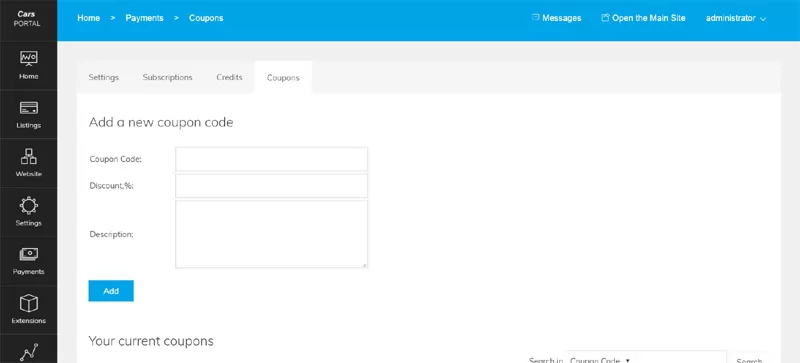Switch to the Credits tab

click(229, 78)
